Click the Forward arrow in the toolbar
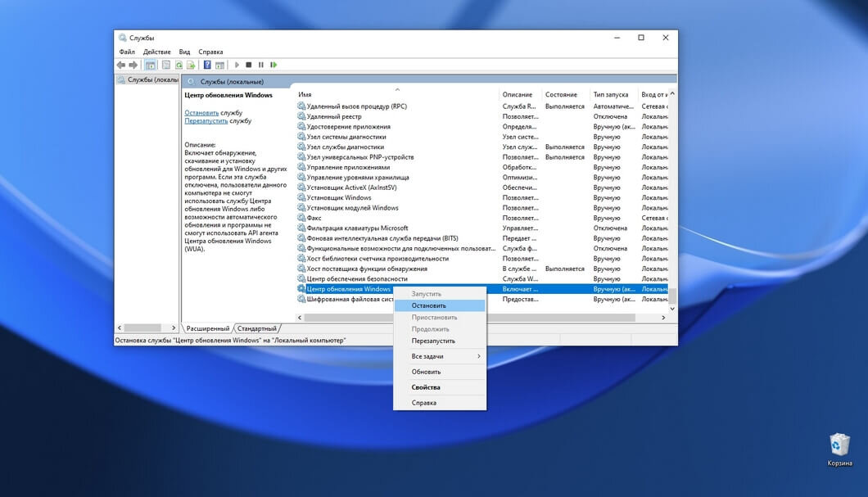Screen dimensions: 868x497 pyautogui.click(x=133, y=65)
